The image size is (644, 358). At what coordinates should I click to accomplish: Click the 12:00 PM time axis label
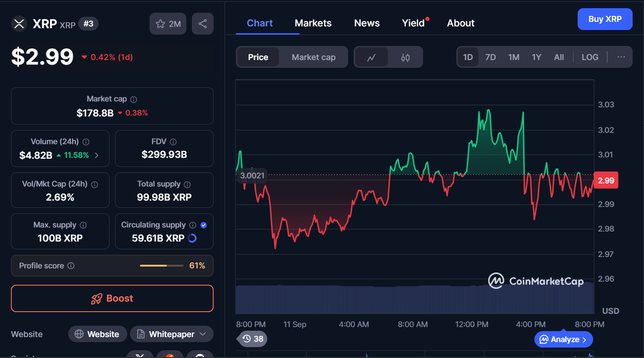tap(472, 324)
